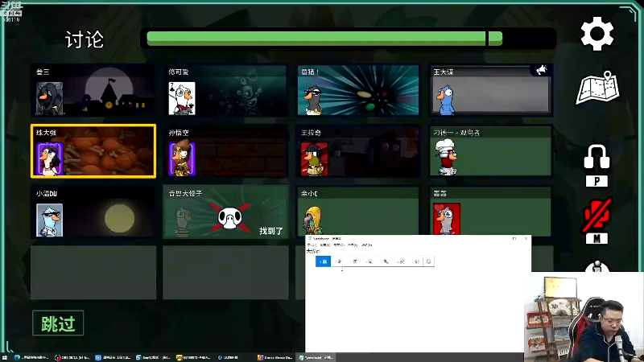This screenshot has height=362, width=644.
Task: Switch to the Edge browser taskbar item
Action: pos(31,357)
